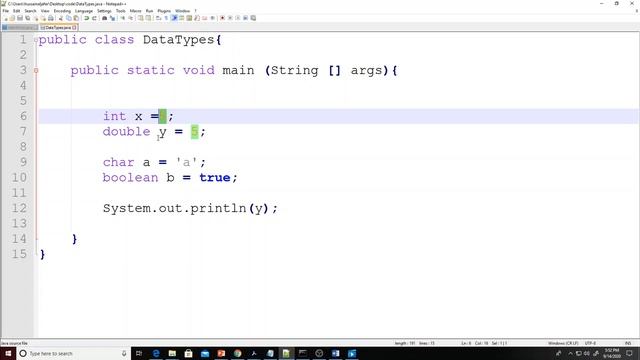Toggle synchronized vertical scrolling

[140, 18]
